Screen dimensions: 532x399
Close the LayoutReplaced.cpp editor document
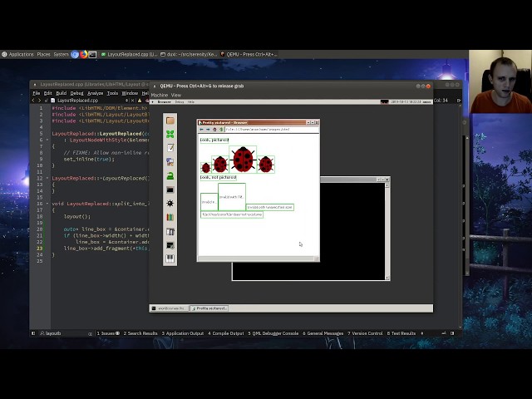point(133,101)
